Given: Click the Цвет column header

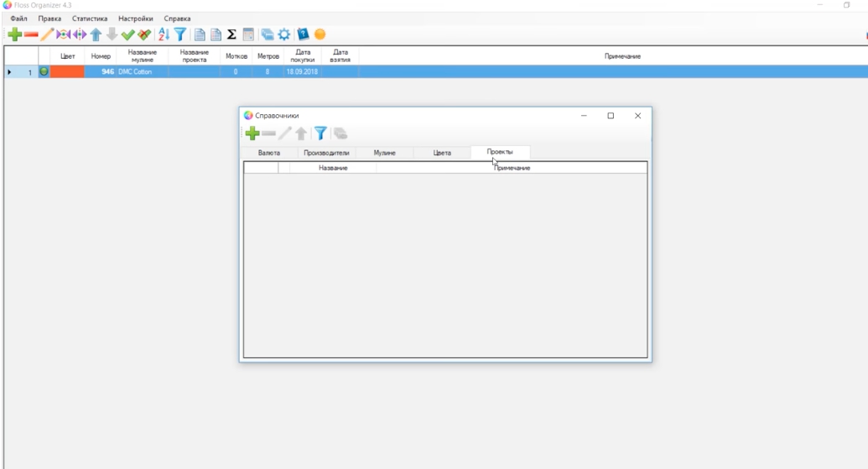Looking at the screenshot, I should click(68, 56).
